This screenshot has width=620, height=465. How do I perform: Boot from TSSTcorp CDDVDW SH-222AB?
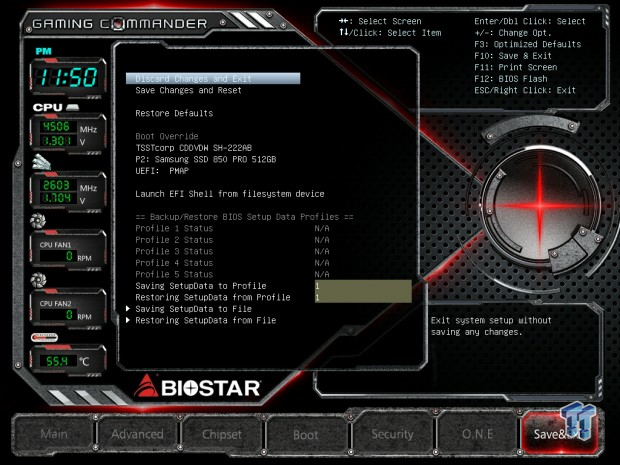point(193,148)
